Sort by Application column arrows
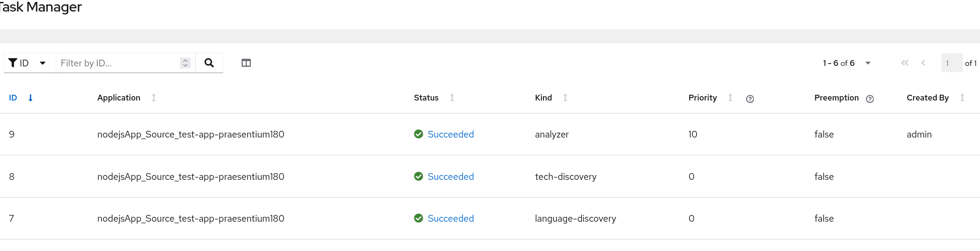This screenshot has width=980, height=251. (x=154, y=98)
